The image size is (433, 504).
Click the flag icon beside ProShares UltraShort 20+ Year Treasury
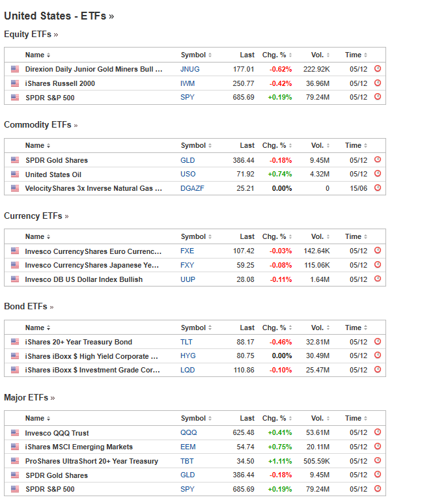(15, 461)
